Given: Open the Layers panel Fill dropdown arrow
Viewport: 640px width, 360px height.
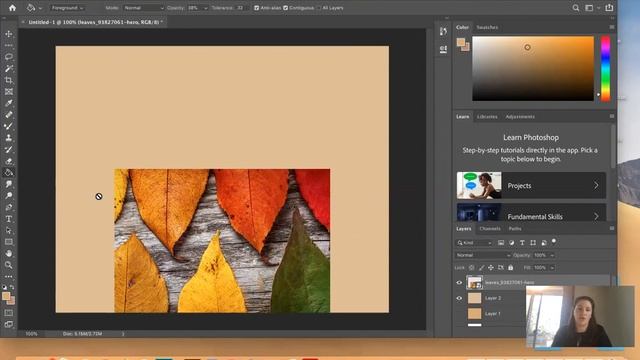Looking at the screenshot, I should (x=552, y=268).
